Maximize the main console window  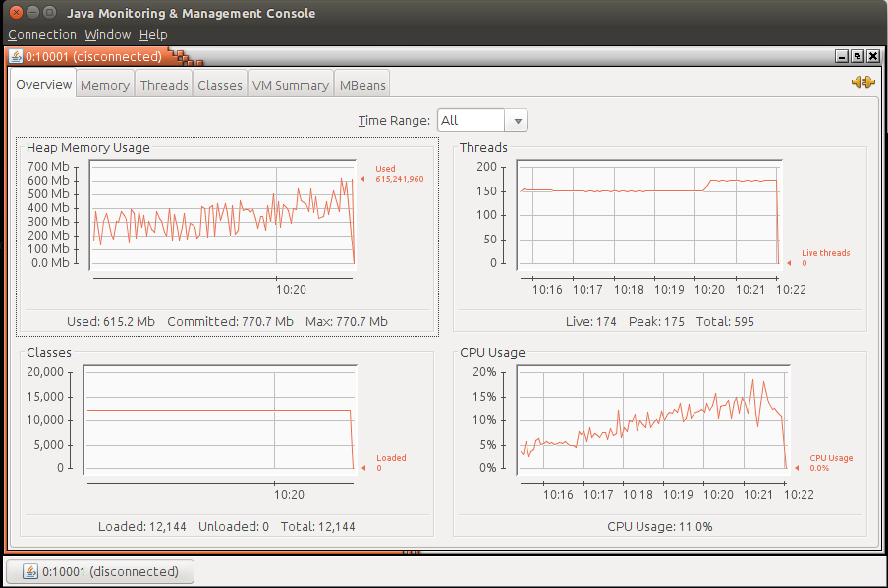[50, 13]
